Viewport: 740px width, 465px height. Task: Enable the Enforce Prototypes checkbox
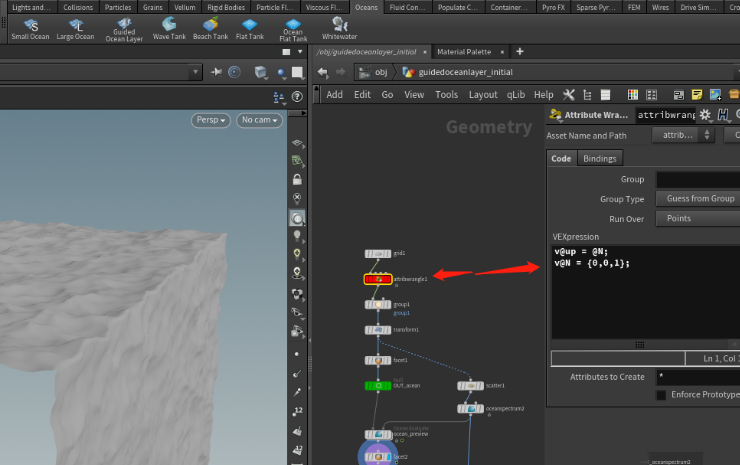pos(661,395)
